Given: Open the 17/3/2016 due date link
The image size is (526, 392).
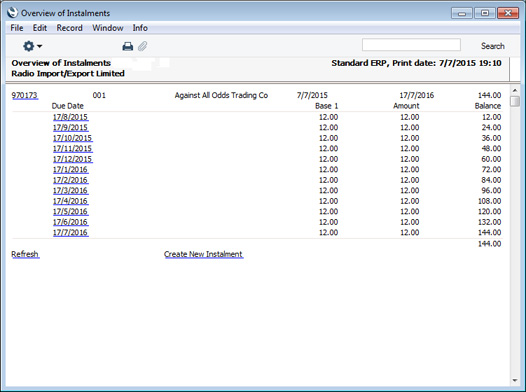Looking at the screenshot, I should pos(70,190).
